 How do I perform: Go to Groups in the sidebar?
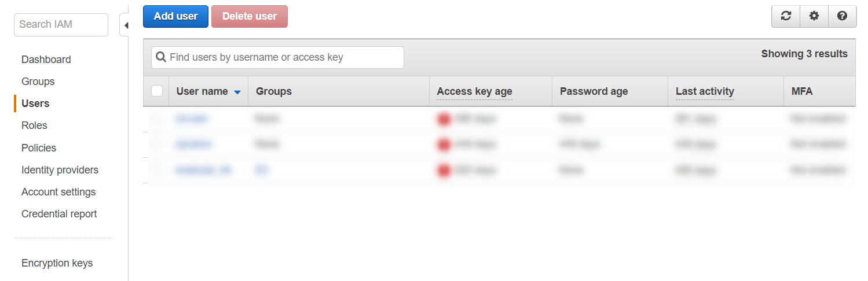(x=38, y=82)
